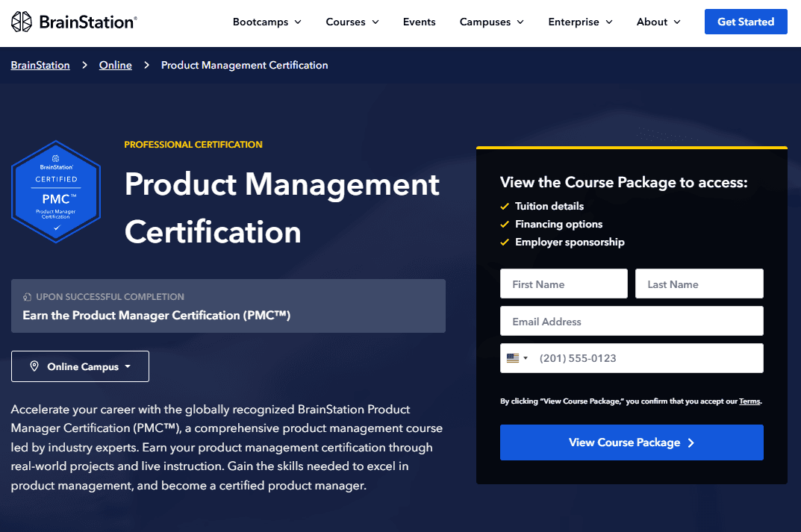Open the Online Campus dropdown
801x532 pixels.
tap(80, 366)
